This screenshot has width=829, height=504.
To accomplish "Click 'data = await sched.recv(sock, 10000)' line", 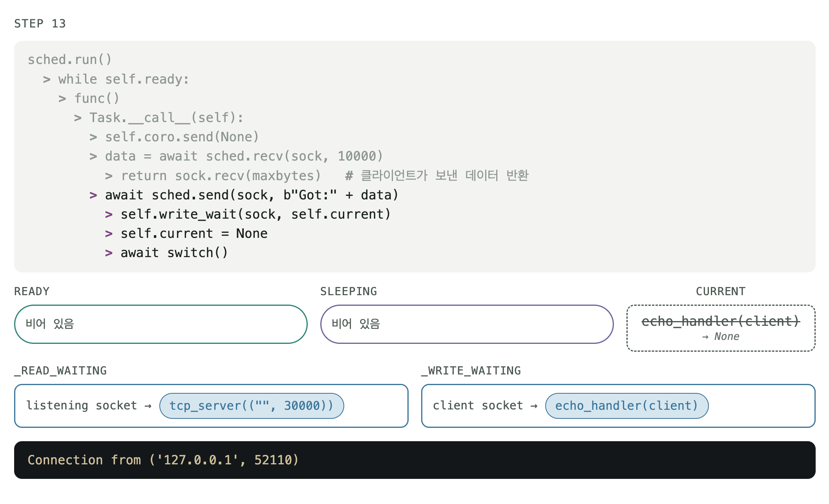I will point(244,156).
